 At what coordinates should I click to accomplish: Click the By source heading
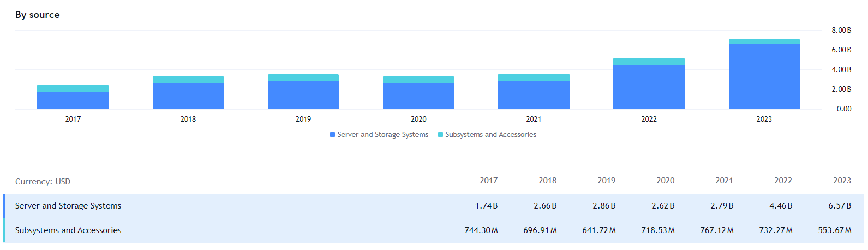[38, 15]
